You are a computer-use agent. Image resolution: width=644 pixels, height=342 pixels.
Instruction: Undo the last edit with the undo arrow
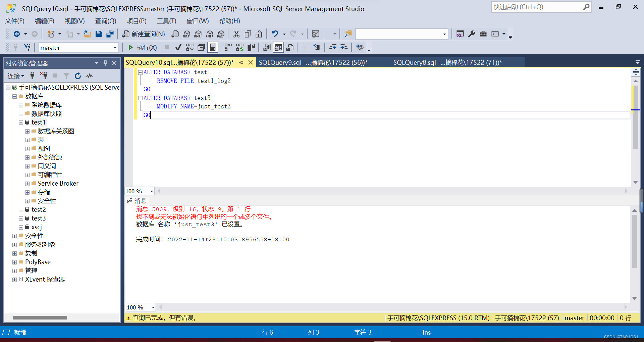275,34
